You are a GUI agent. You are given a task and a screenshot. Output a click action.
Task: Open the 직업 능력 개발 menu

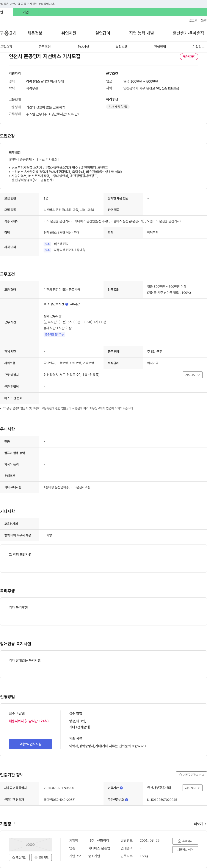pos(141,33)
